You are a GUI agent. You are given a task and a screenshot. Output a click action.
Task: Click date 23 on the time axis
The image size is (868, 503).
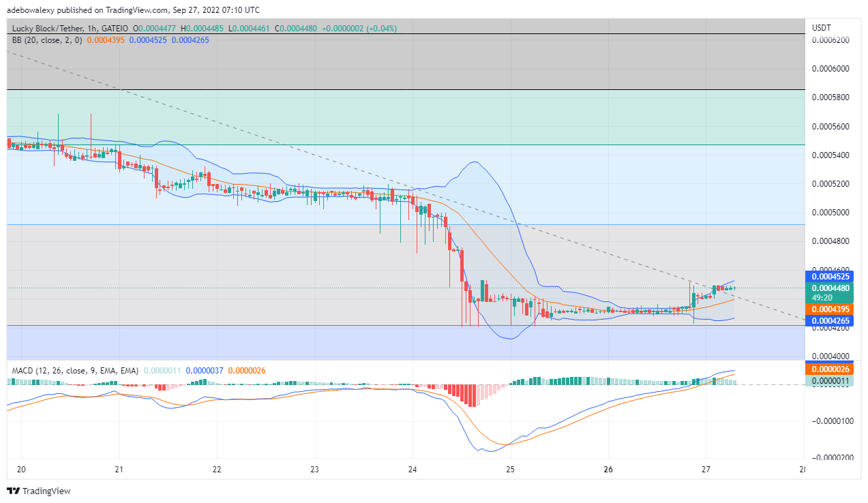coord(315,470)
